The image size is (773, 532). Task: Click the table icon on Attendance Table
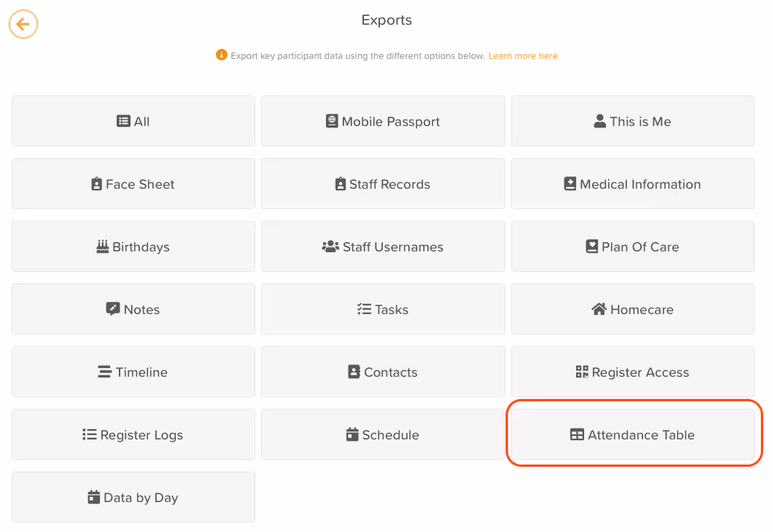[577, 434]
